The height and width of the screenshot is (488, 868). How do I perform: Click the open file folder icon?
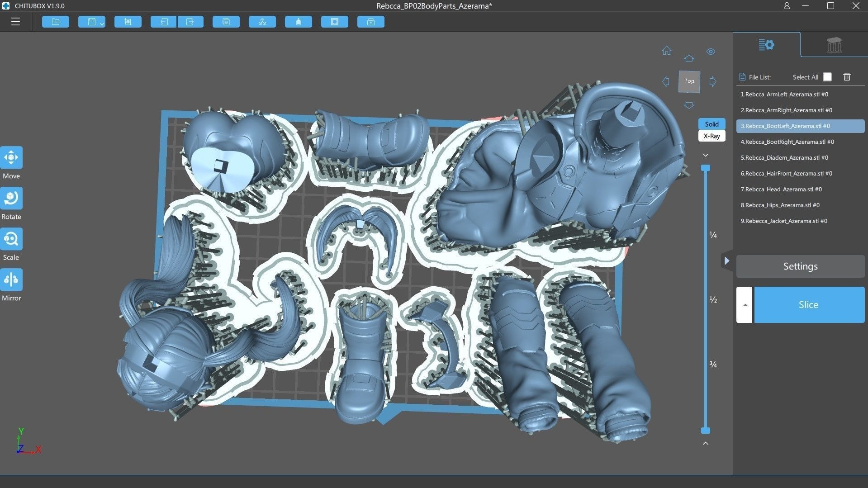[56, 22]
